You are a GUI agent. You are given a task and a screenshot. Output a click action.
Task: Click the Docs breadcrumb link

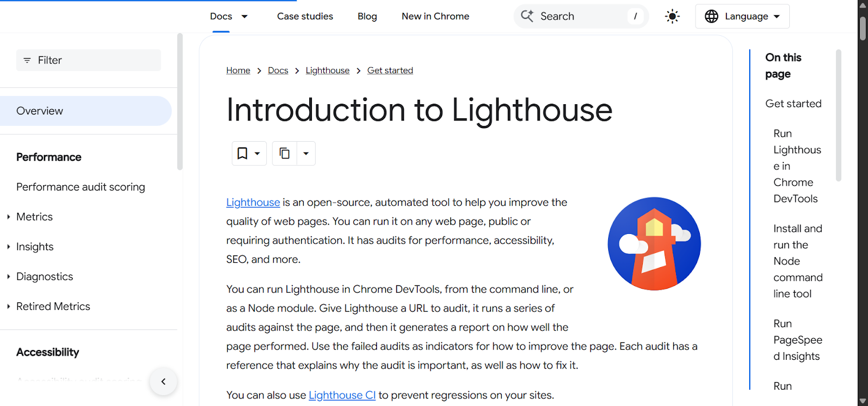[x=278, y=71]
